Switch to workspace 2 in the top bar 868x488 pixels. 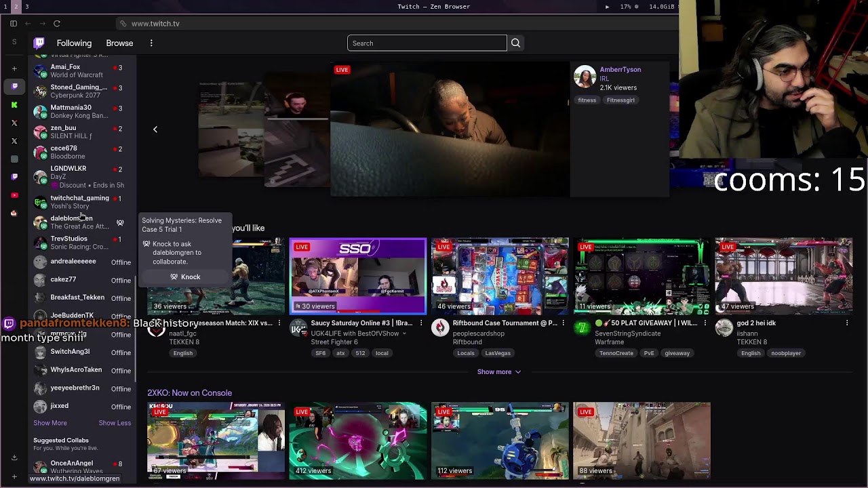[x=16, y=7]
